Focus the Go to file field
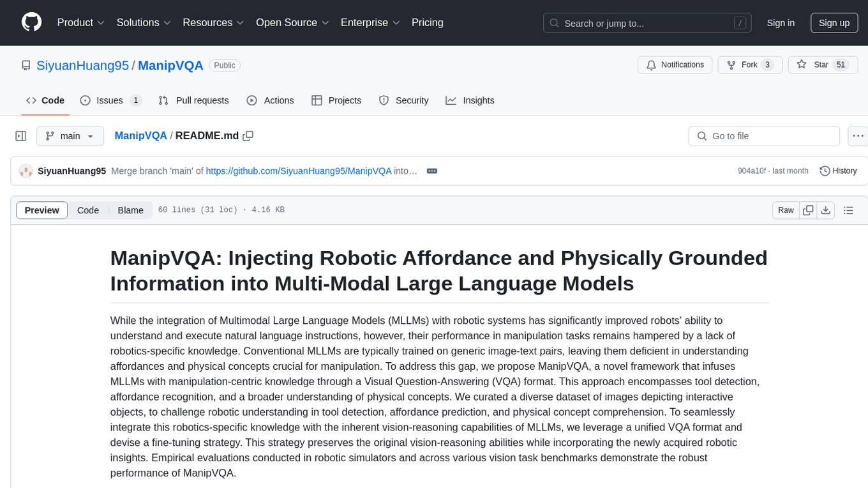 coord(764,136)
